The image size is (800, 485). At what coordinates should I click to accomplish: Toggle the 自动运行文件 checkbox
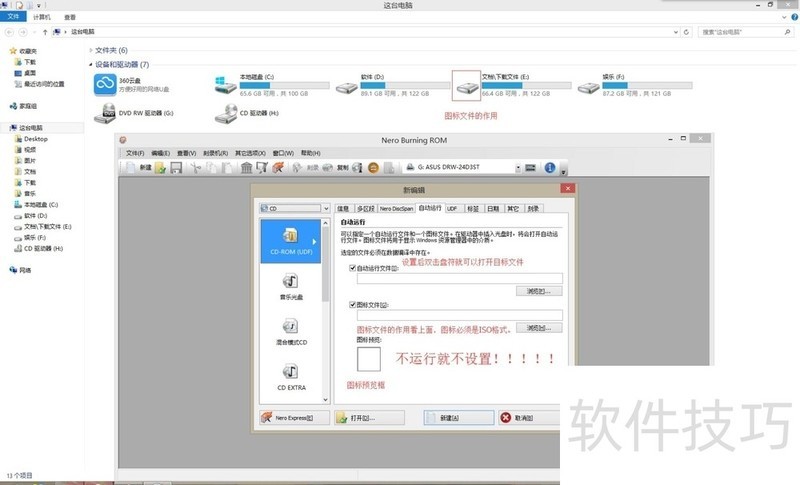[352, 268]
